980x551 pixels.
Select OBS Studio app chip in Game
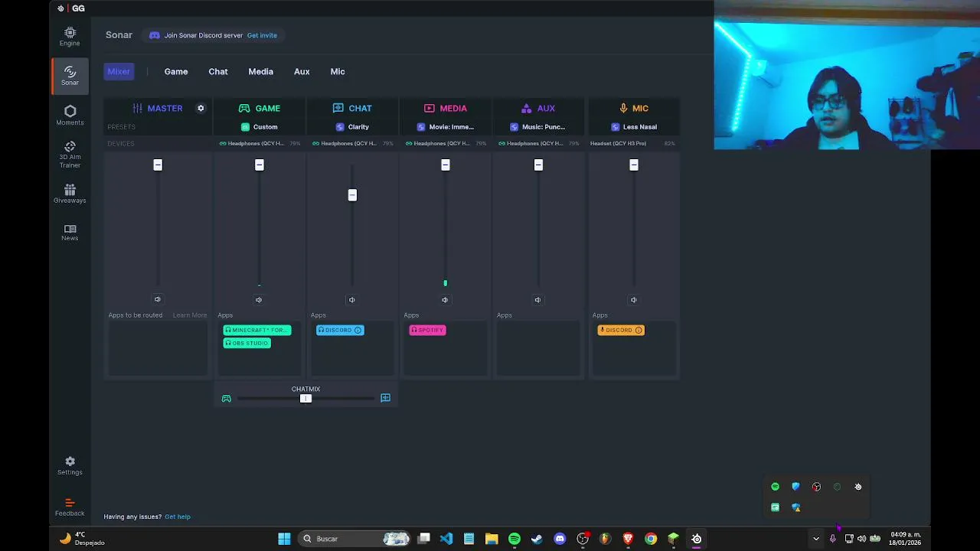point(247,343)
